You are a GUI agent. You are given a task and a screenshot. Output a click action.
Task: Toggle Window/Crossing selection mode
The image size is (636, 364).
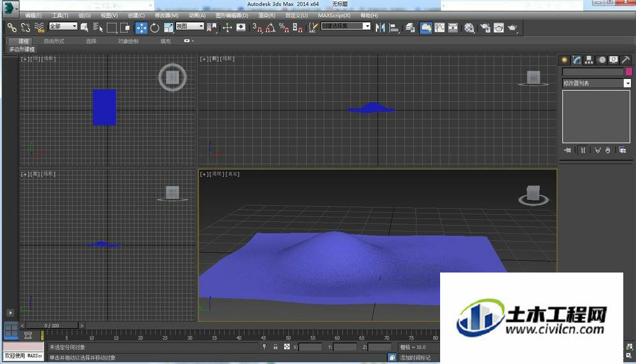(x=125, y=27)
